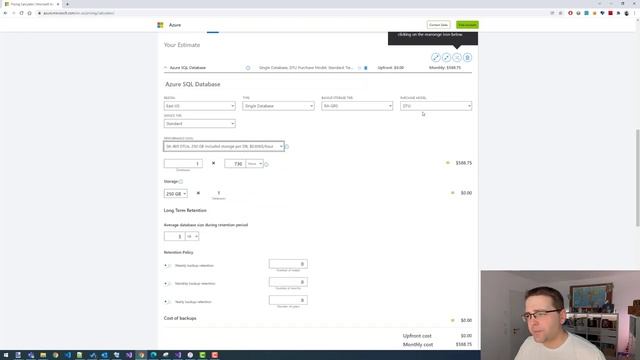
Task: Click the share icon in estimate toolbar
Action: (457, 58)
